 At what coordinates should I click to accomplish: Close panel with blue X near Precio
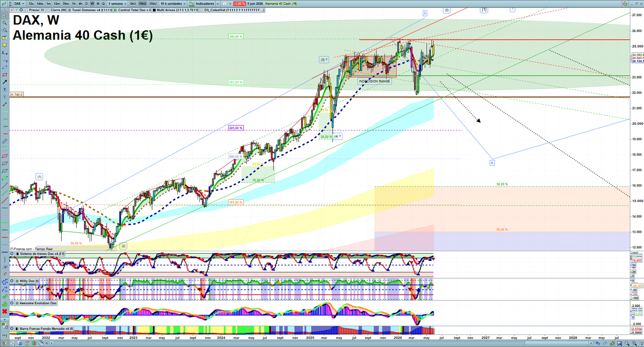click(21, 10)
